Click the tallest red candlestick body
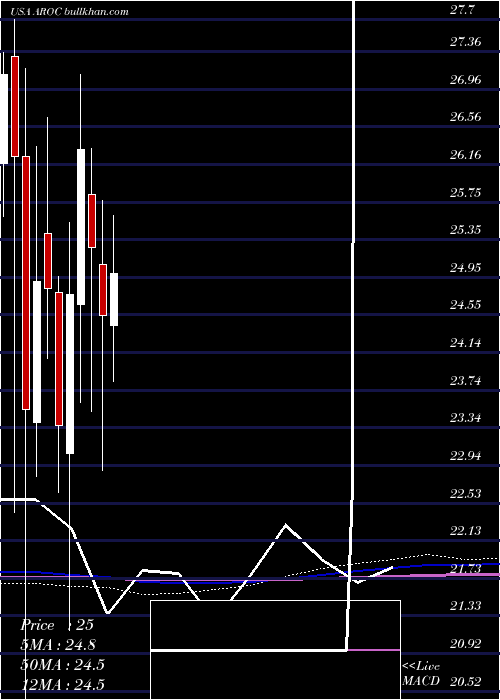500x700 pixels. pos(26,283)
